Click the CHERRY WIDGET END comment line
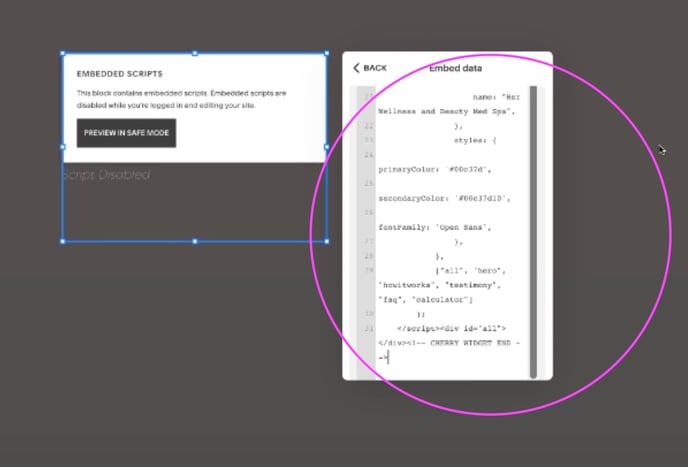Screen dimensions: 688x467 click(450, 342)
